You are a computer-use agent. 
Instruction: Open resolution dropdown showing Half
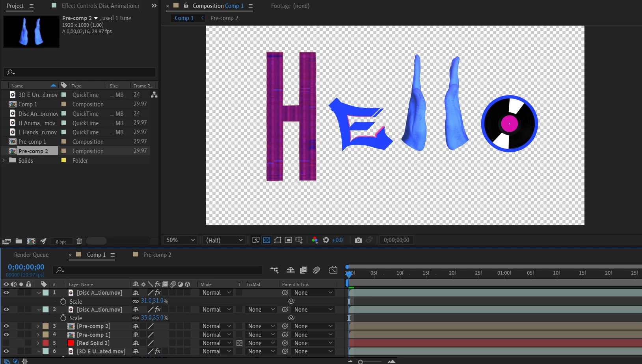click(224, 240)
